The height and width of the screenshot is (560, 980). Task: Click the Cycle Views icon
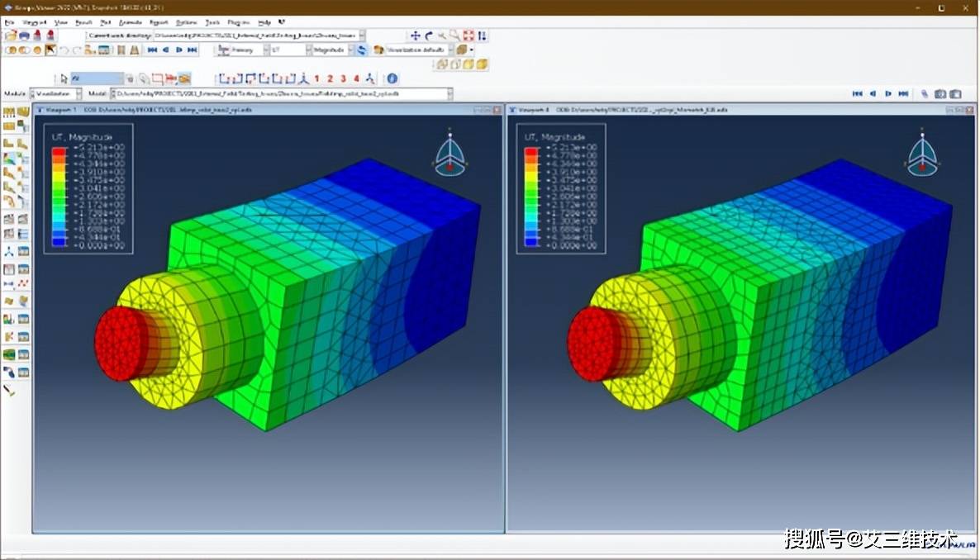pyautogui.click(x=482, y=36)
